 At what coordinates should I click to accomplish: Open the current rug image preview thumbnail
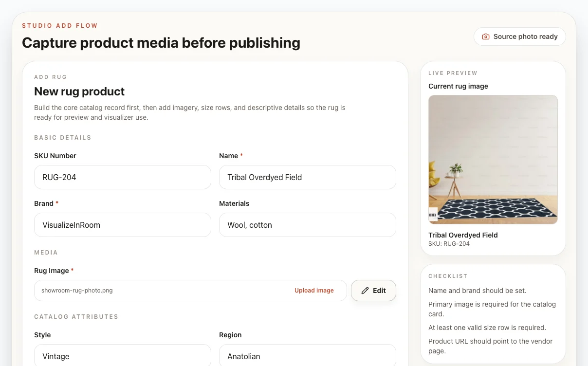[493, 160]
